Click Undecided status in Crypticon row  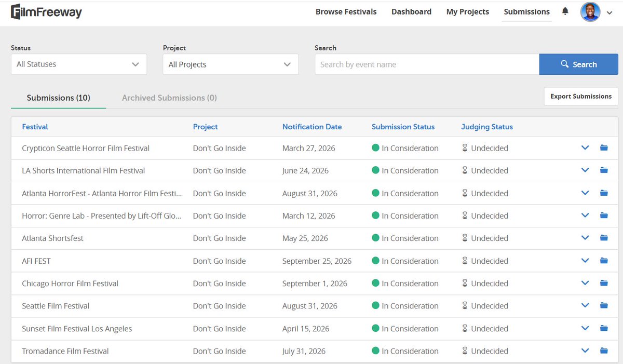pyautogui.click(x=485, y=148)
